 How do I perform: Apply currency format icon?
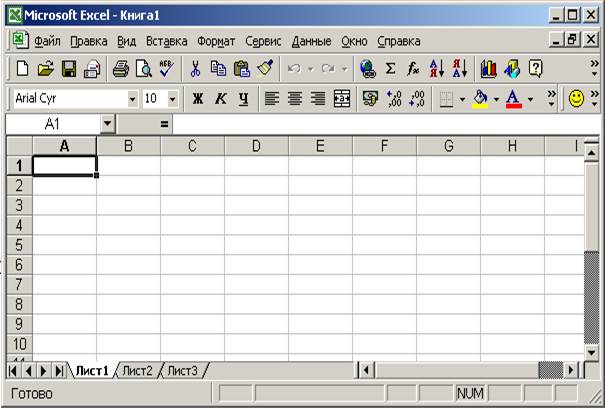point(370,99)
